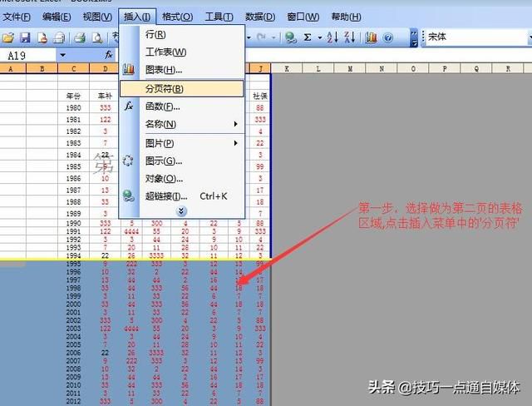Click the Permission document toolbar icon

(x=42, y=37)
